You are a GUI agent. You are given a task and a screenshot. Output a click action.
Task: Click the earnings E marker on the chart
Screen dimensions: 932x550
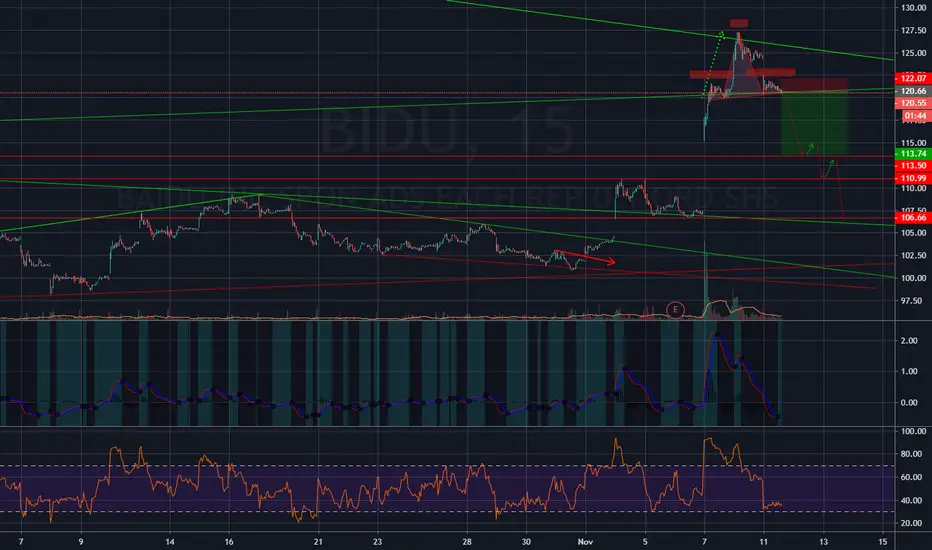pyautogui.click(x=675, y=310)
